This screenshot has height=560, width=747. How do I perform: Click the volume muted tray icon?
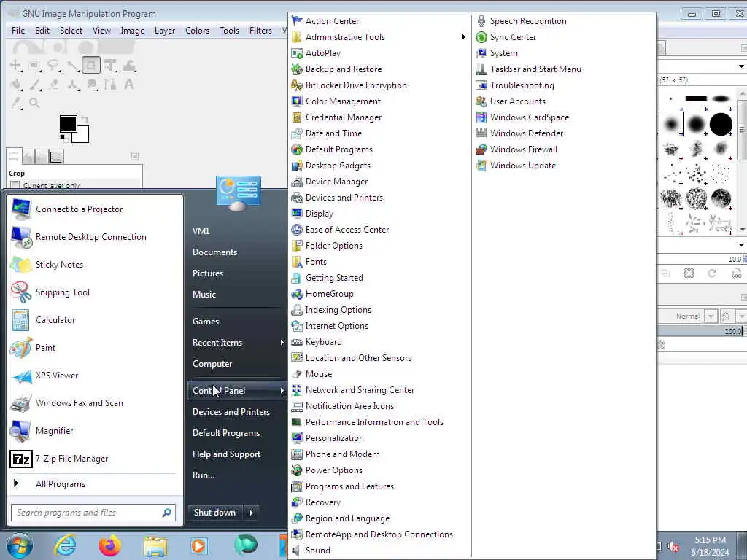pos(673,547)
